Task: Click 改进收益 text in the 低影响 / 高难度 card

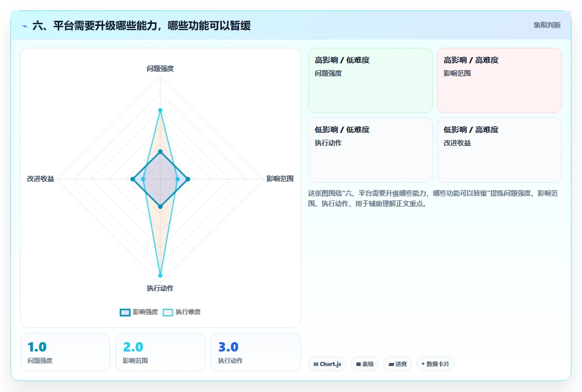Action: click(x=457, y=143)
